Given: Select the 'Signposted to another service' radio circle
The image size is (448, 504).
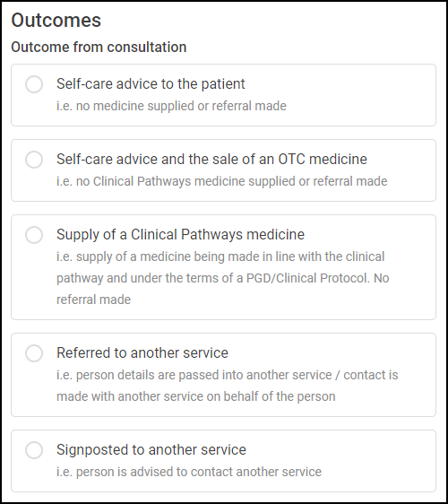Looking at the screenshot, I should 34,450.
